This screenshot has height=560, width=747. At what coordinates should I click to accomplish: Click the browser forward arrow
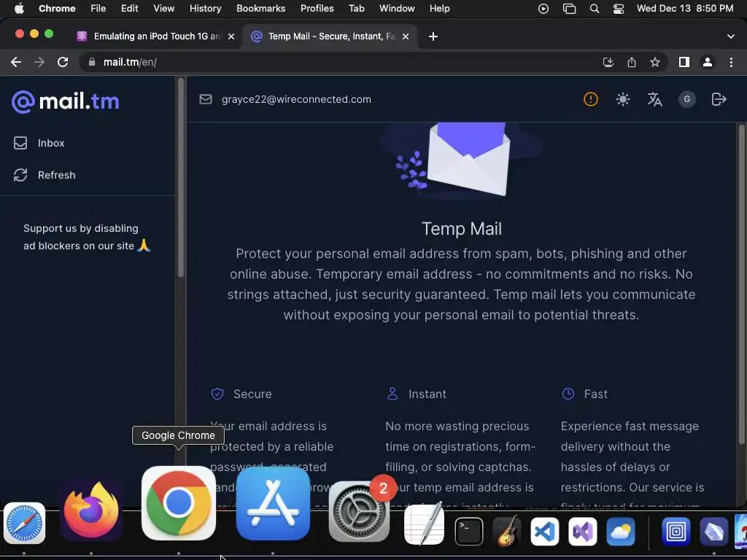39,62
